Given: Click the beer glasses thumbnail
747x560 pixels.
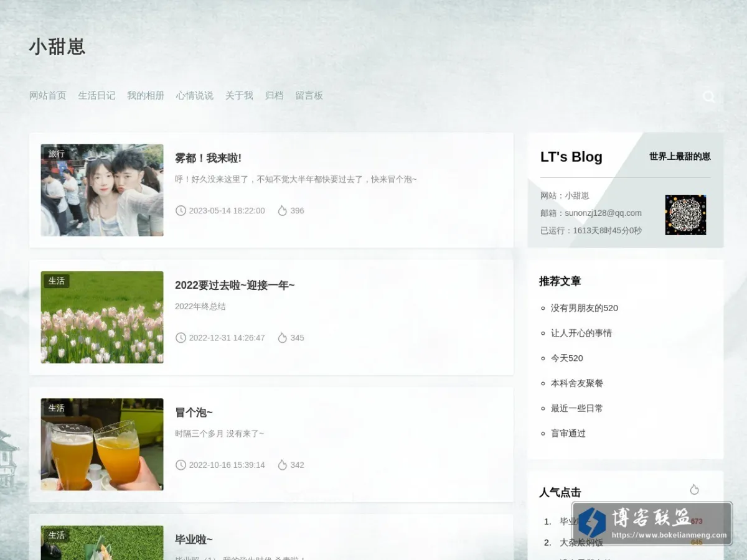Looking at the screenshot, I should pyautogui.click(x=102, y=444).
